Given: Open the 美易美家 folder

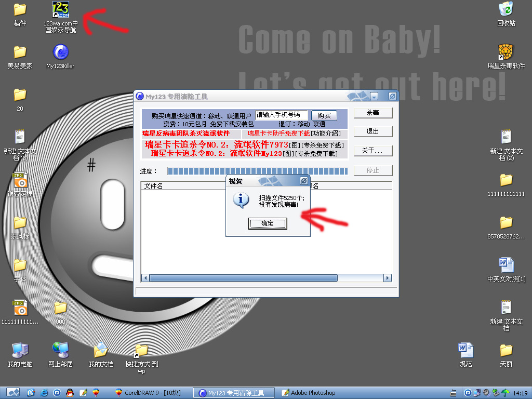Looking at the screenshot, I should (20, 57).
